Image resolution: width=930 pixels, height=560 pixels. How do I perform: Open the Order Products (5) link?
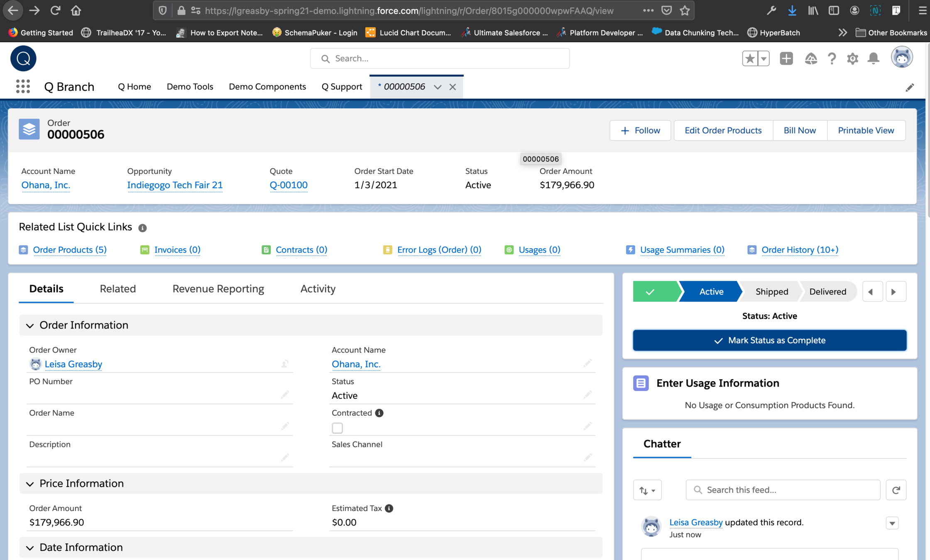(70, 250)
